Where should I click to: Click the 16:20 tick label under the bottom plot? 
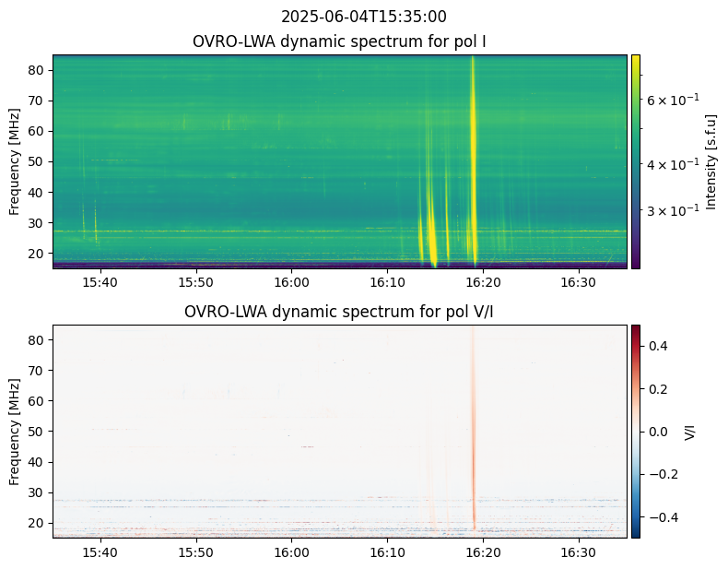pyautogui.click(x=482, y=551)
